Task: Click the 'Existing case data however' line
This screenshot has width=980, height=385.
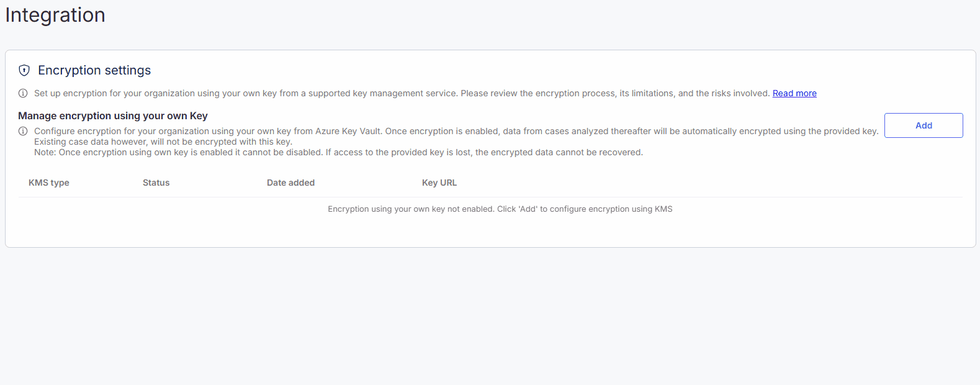Action: click(x=163, y=142)
